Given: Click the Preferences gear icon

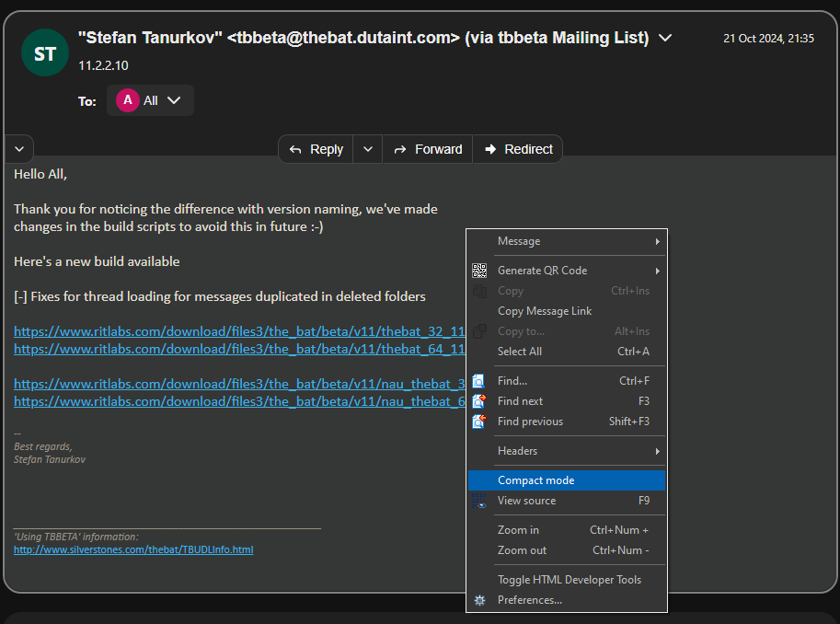Looking at the screenshot, I should point(479,600).
